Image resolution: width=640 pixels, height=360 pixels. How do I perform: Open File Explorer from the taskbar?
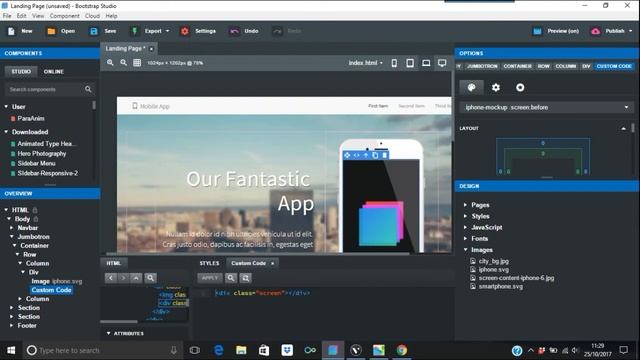pos(241,350)
